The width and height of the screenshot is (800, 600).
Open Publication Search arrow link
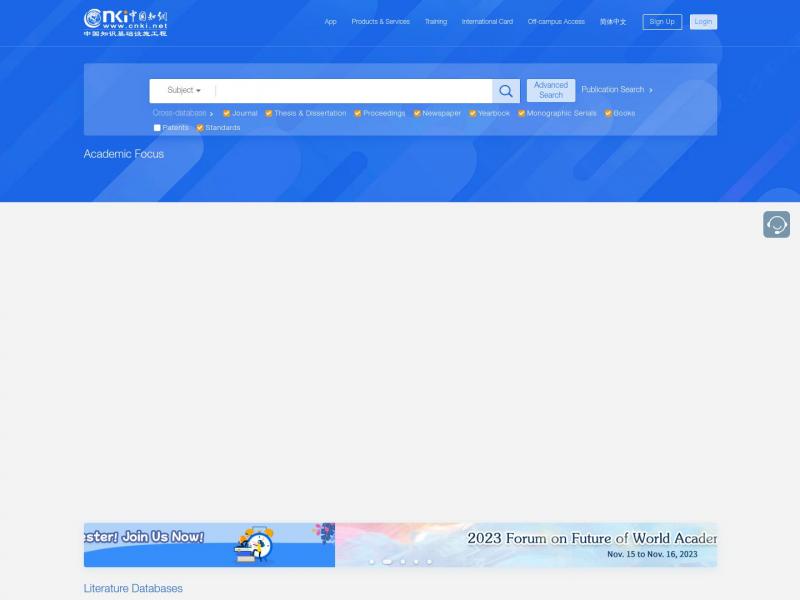pyautogui.click(x=617, y=90)
